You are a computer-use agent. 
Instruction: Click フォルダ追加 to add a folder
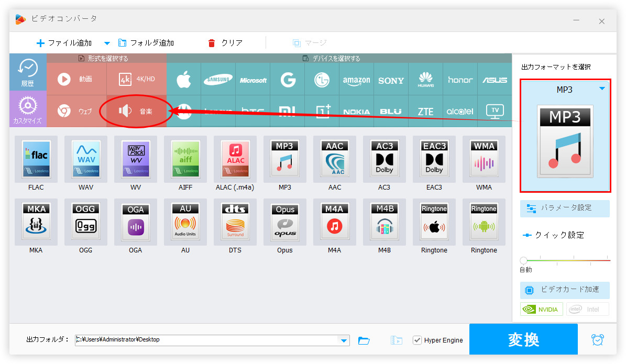(x=146, y=43)
